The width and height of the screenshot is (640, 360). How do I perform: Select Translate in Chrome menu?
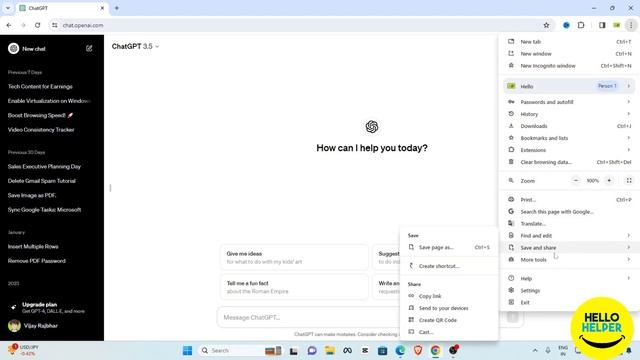coord(569,224)
